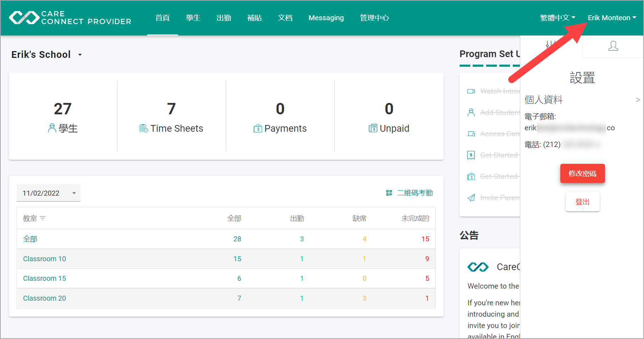Go to the 管理中心 menu

[374, 18]
